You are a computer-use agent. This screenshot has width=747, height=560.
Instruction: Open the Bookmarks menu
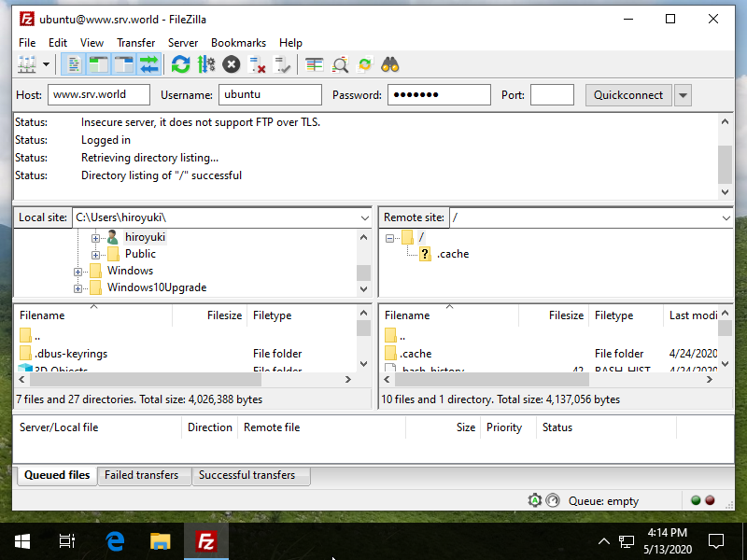pos(238,43)
